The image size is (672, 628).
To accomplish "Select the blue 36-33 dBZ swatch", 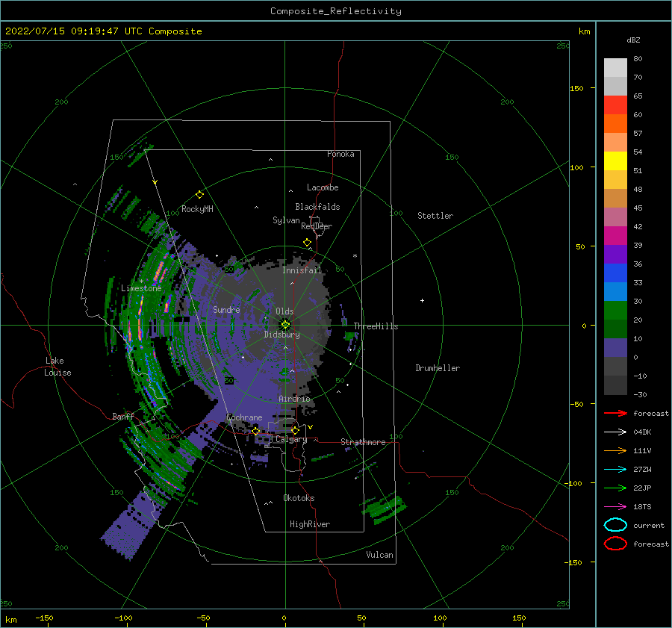I will click(x=615, y=273).
